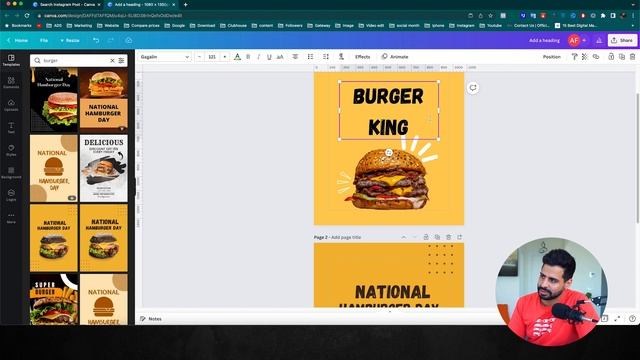Delete Page 2 with trash icon
640x360 pixels.
[449, 237]
